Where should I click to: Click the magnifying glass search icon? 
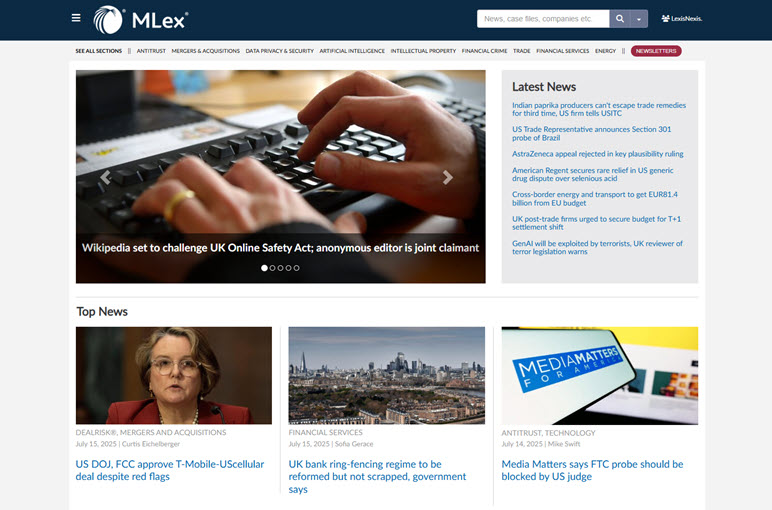[620, 19]
